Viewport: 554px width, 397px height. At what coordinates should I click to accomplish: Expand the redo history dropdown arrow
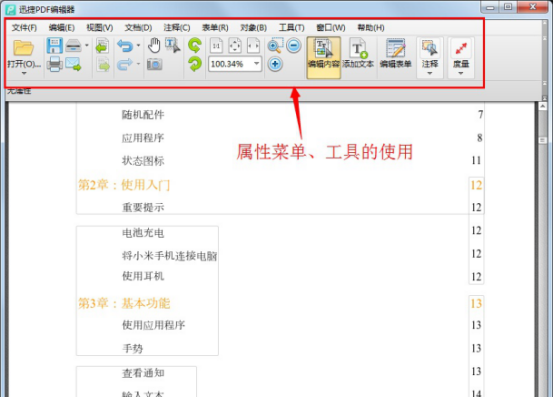coord(138,64)
